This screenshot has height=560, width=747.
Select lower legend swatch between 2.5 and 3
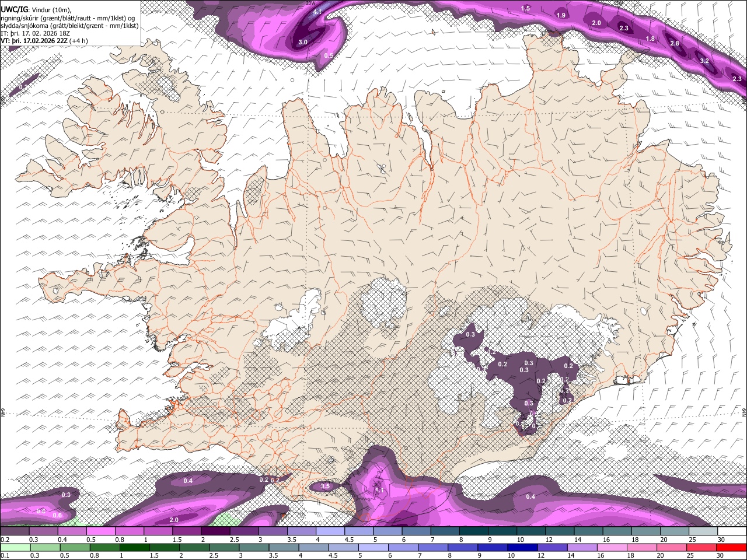(224, 547)
